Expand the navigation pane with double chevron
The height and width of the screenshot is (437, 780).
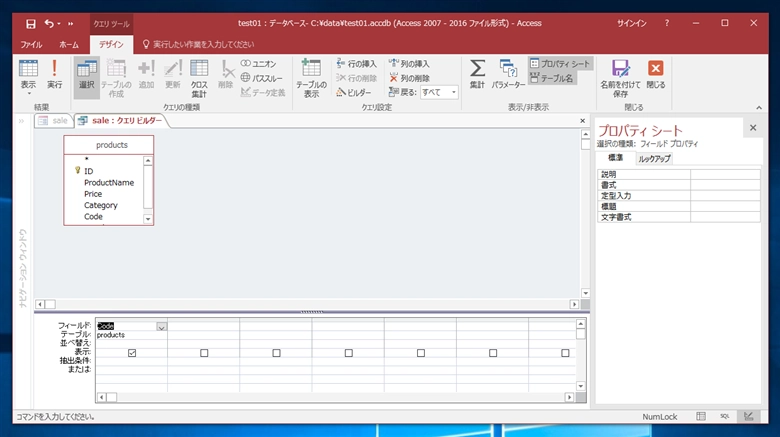(21, 121)
